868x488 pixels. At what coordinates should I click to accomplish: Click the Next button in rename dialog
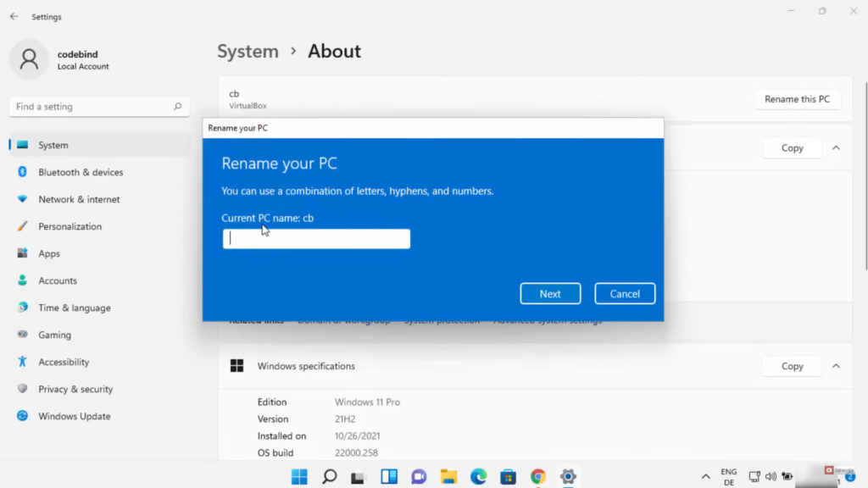[x=550, y=294]
